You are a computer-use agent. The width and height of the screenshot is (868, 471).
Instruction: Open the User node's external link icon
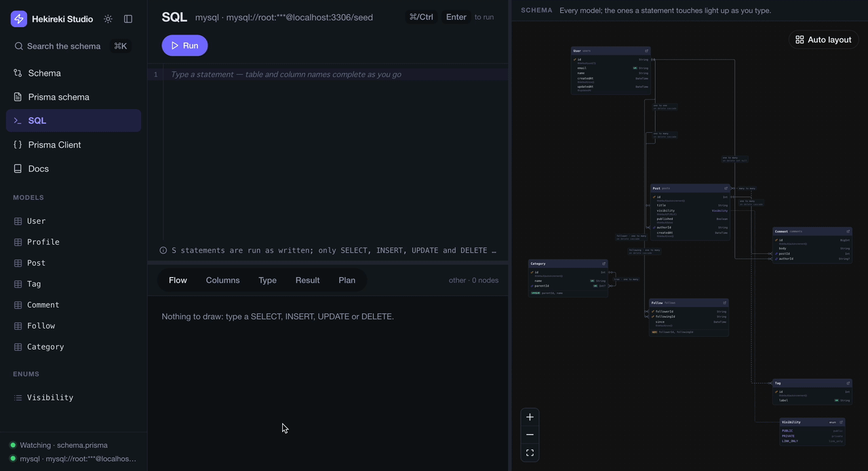[x=646, y=51]
